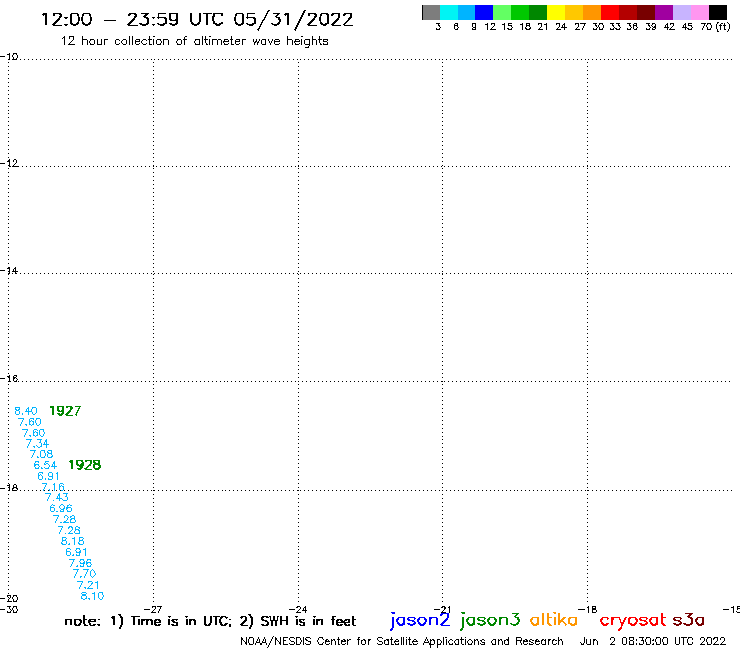Select the bright red swatch in the color scale
This screenshot has width=740, height=650.
click(610, 12)
